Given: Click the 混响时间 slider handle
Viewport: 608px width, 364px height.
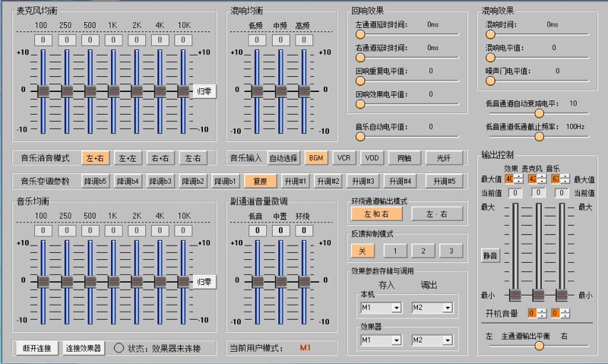Looking at the screenshot, I should [490, 34].
